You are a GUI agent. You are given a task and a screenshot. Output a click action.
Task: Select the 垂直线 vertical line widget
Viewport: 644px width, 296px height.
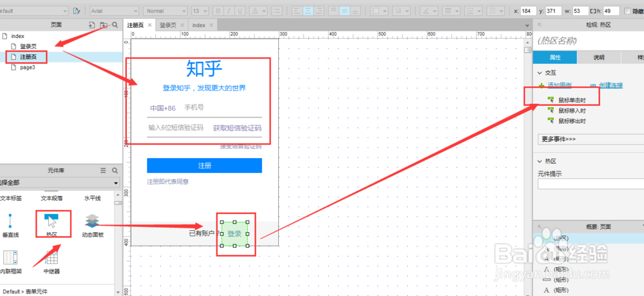tap(10, 226)
